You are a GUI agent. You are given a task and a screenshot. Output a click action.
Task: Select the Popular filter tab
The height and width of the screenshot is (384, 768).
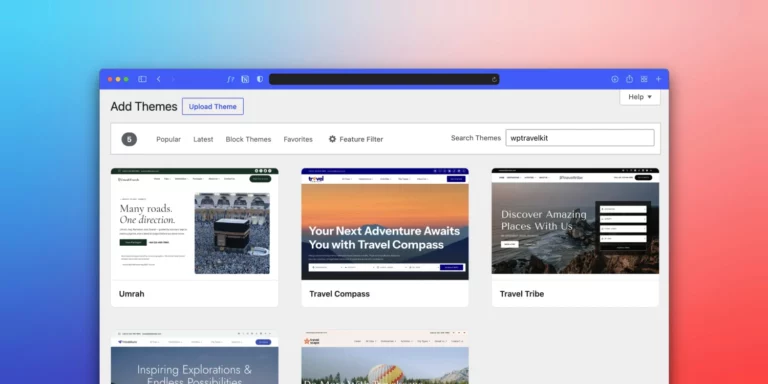(168, 139)
